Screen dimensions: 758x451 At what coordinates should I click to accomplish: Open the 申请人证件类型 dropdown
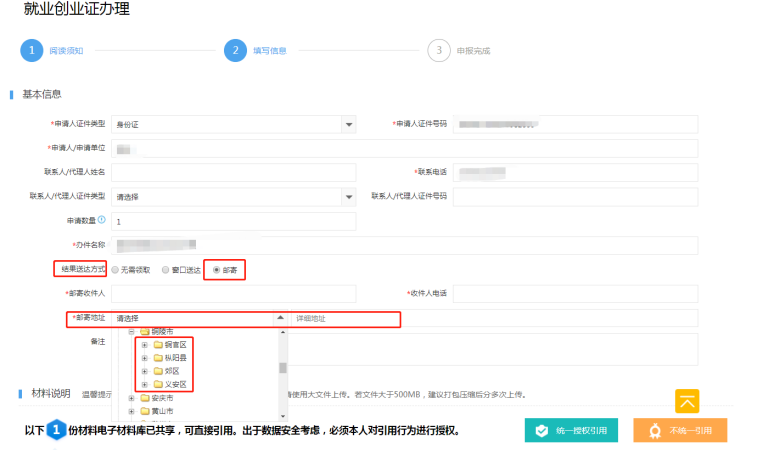pos(349,124)
